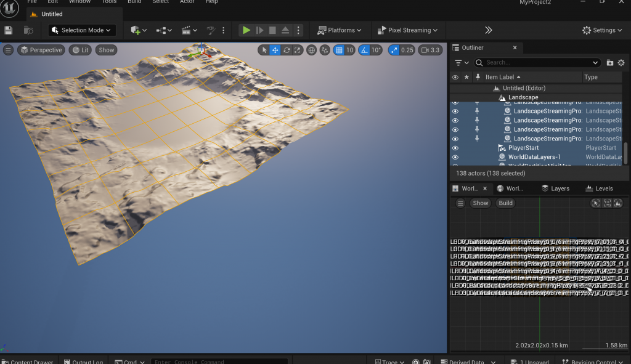Toggle world/local coordinate system globe icon
This screenshot has width=631, height=364.
[x=311, y=50]
